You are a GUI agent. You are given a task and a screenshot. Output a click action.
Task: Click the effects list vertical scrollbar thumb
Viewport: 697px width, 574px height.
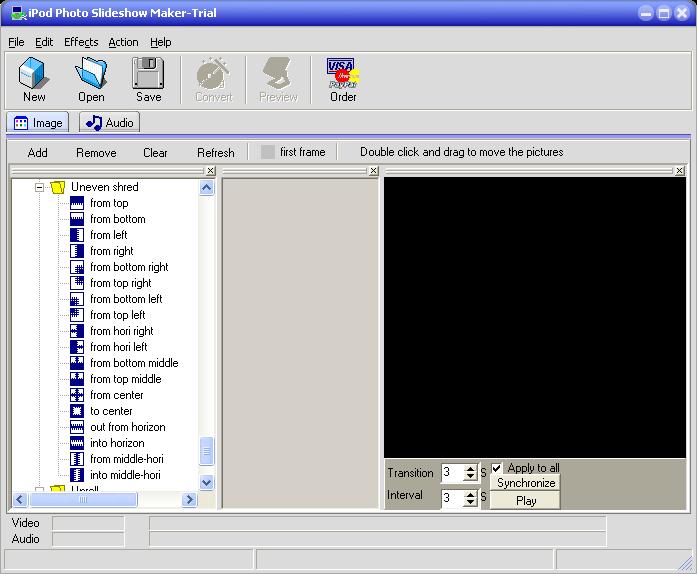(207, 451)
